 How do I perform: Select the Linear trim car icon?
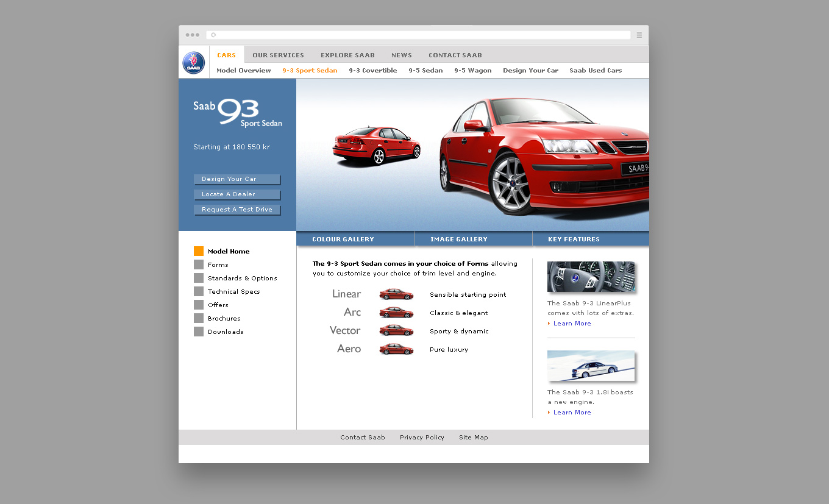tap(396, 294)
